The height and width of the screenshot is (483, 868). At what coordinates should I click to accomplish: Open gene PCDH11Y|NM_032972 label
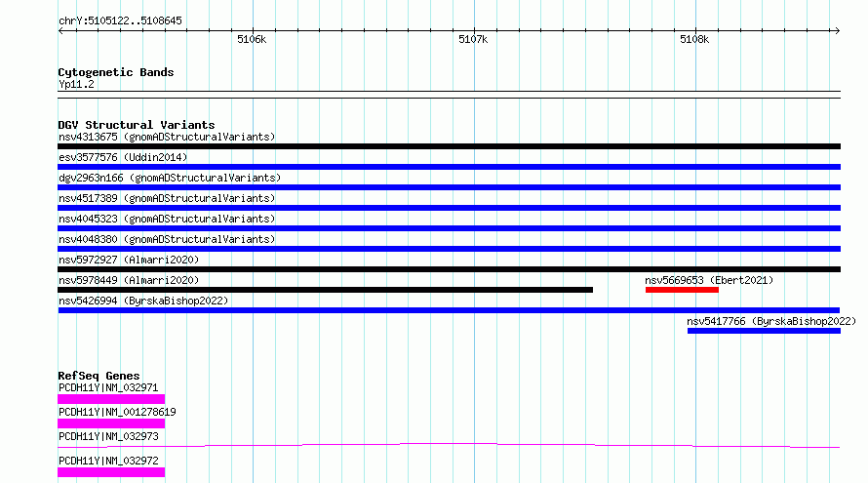[108, 461]
